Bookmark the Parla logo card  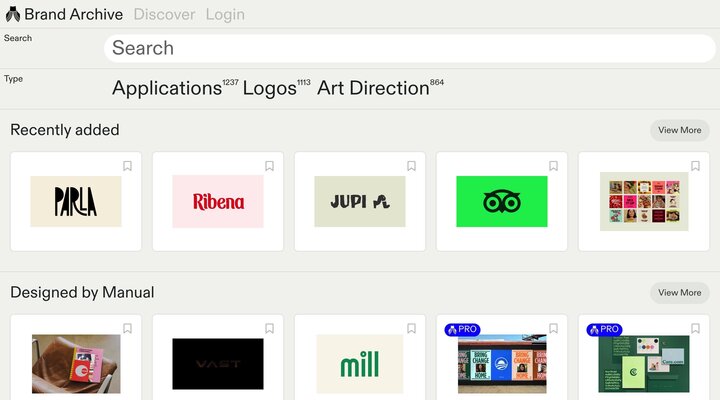click(128, 166)
